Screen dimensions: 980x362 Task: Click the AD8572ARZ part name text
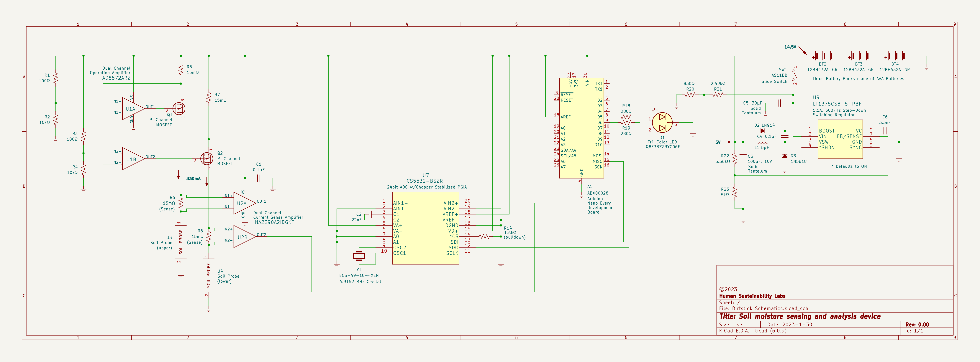[x=116, y=78]
